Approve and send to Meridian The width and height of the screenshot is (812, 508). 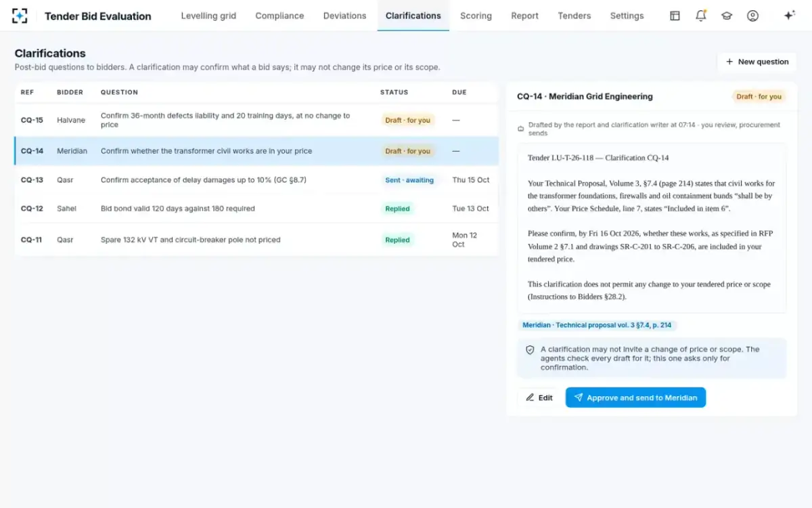(x=635, y=398)
